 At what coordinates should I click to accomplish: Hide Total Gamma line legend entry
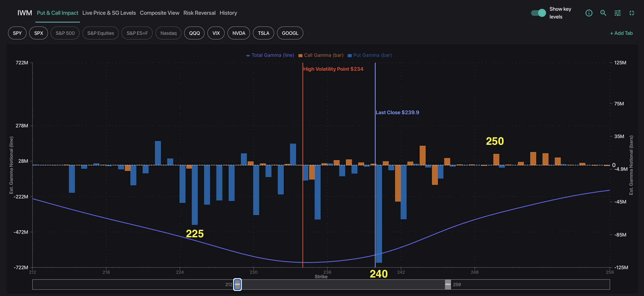tap(270, 55)
